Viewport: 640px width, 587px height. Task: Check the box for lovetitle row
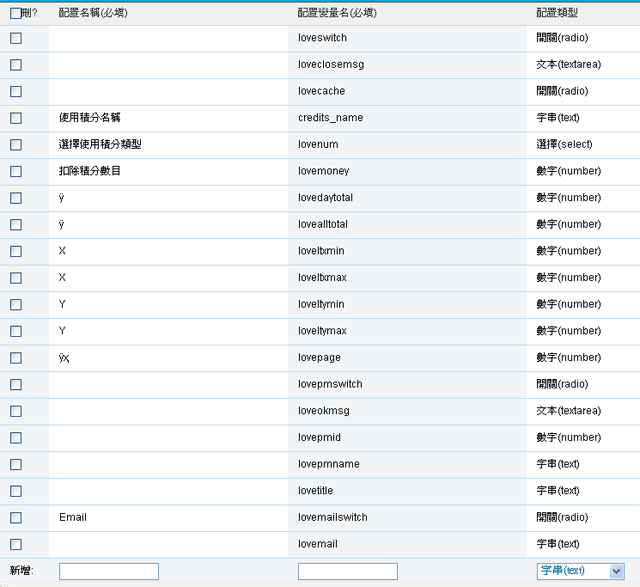(16, 491)
